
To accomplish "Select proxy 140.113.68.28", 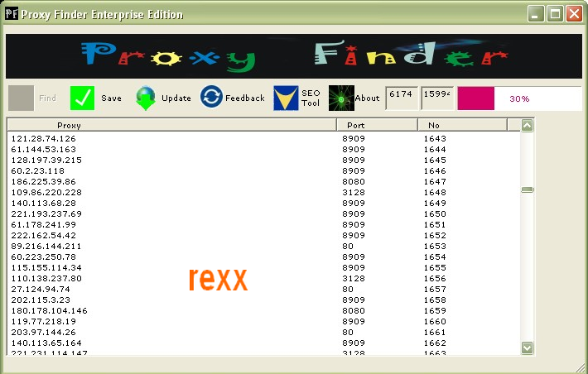I will point(44,203).
